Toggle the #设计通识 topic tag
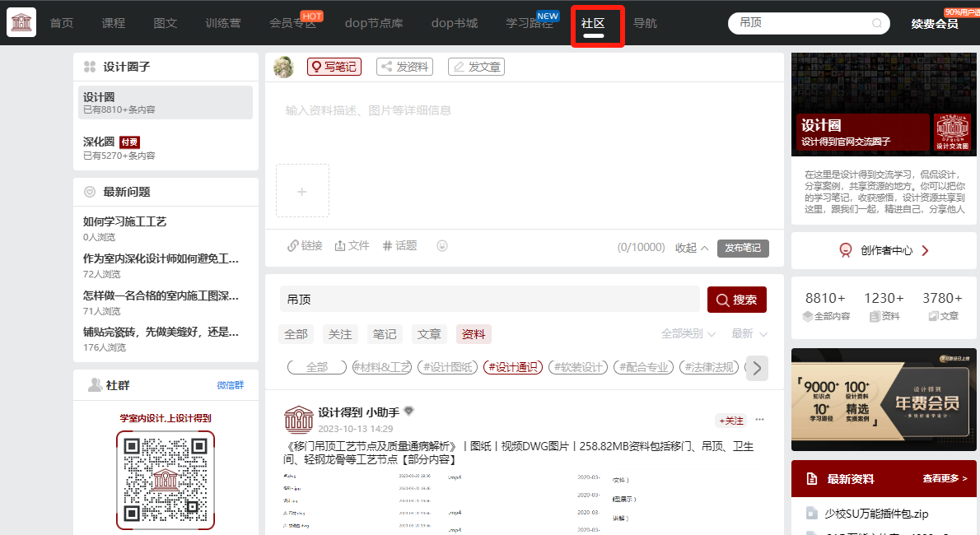Viewport: 980px width, 535px height. (513, 367)
